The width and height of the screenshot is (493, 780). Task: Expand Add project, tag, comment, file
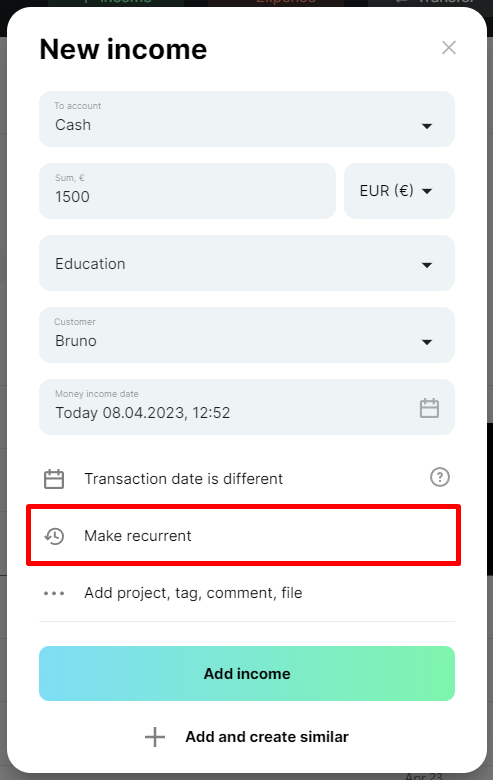click(x=193, y=593)
